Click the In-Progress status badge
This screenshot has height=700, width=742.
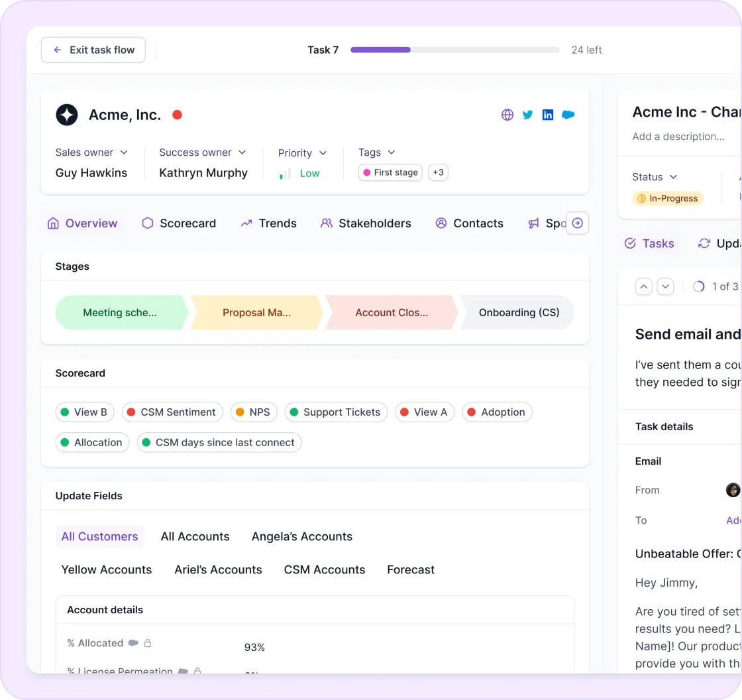pyautogui.click(x=668, y=198)
